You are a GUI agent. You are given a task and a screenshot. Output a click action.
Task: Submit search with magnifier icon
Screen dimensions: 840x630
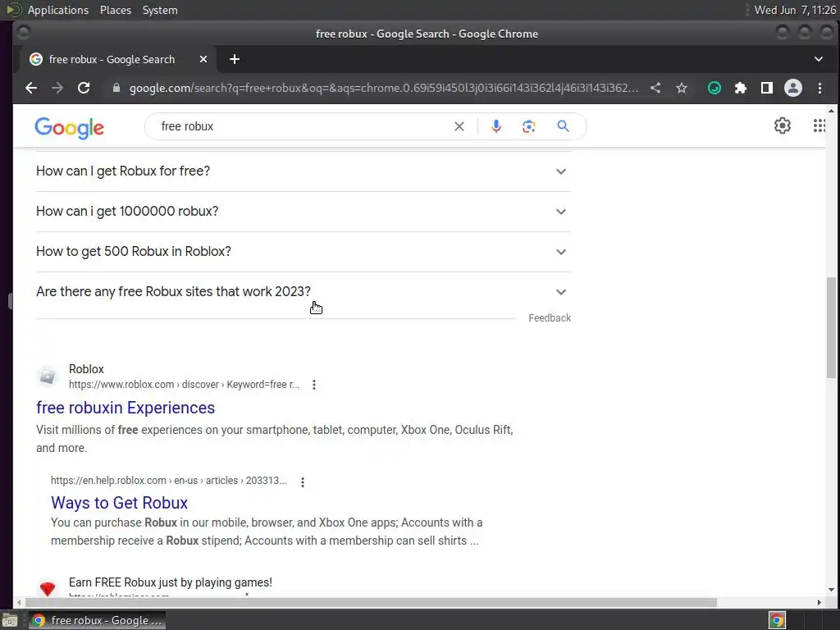[x=563, y=126]
